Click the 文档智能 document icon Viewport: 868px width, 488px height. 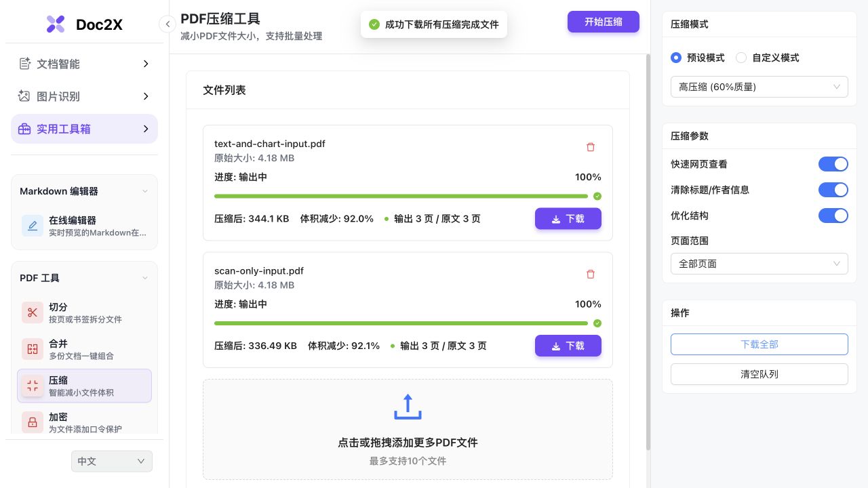(24, 64)
